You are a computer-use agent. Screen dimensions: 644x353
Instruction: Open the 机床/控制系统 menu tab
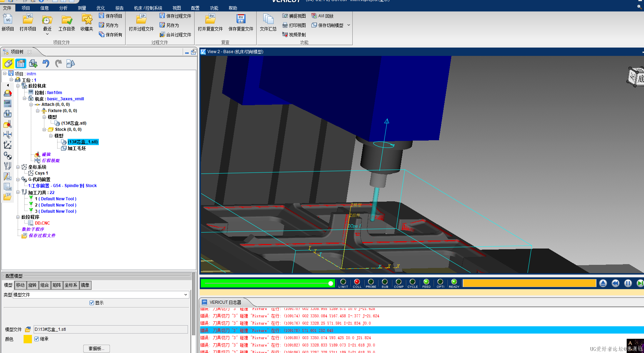tap(148, 8)
